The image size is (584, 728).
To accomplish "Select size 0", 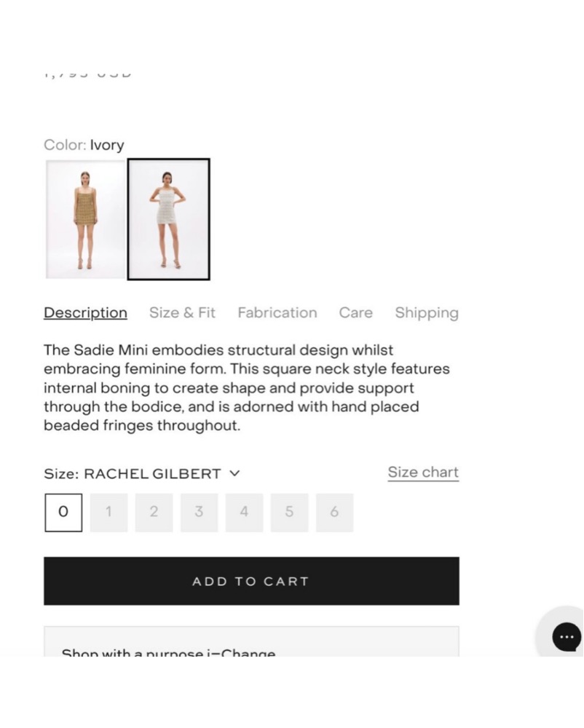I will coord(63,512).
